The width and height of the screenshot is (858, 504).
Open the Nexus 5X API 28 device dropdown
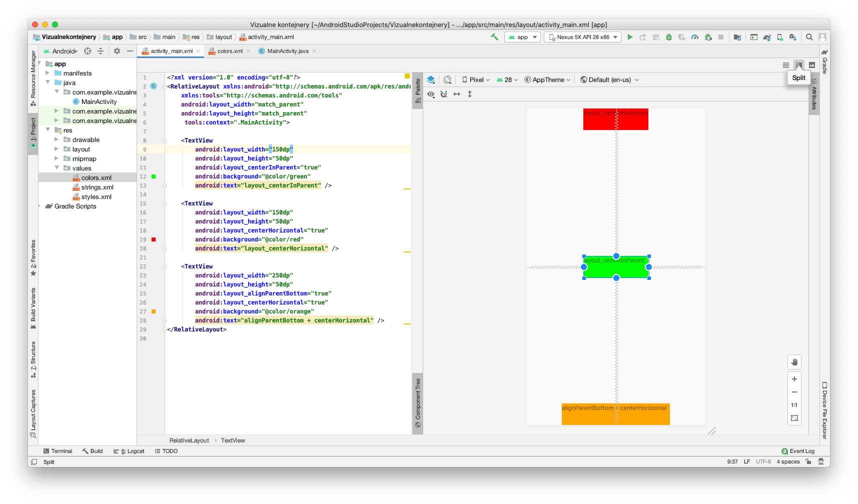pos(583,37)
